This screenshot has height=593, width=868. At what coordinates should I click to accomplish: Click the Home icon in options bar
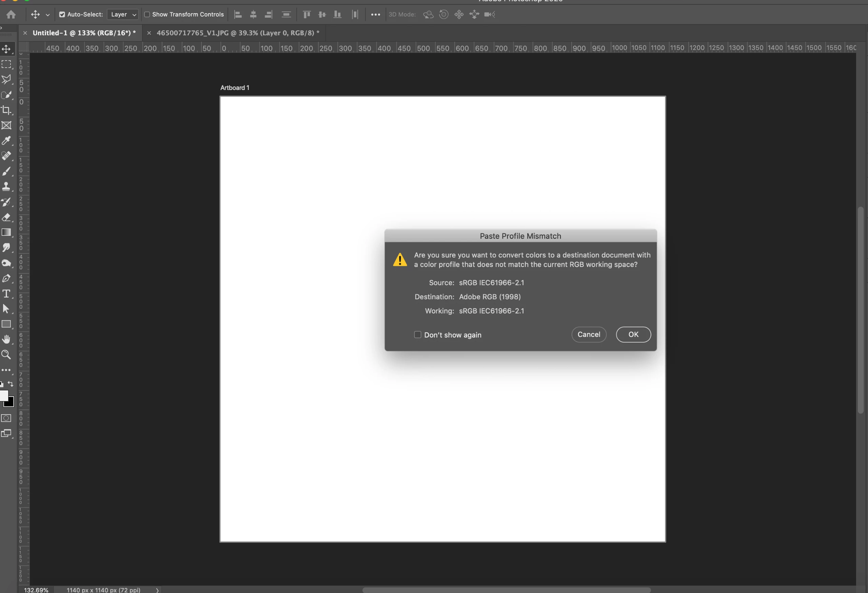11,15
